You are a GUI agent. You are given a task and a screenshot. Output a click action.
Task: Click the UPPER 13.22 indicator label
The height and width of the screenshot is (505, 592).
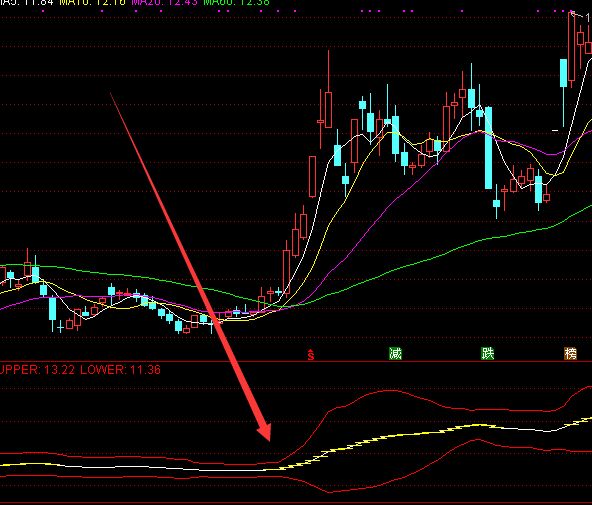[37, 370]
